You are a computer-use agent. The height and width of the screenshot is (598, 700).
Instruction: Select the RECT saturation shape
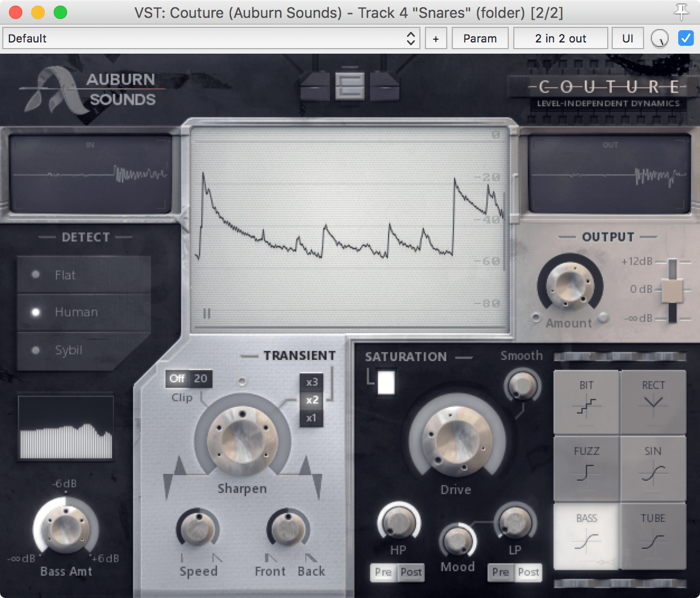(x=653, y=401)
